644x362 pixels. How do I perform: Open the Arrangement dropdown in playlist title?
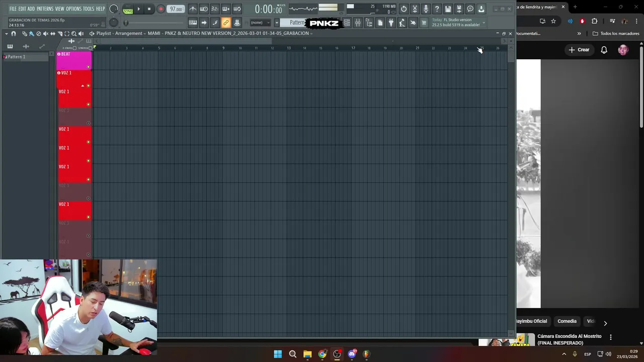[x=129, y=33]
